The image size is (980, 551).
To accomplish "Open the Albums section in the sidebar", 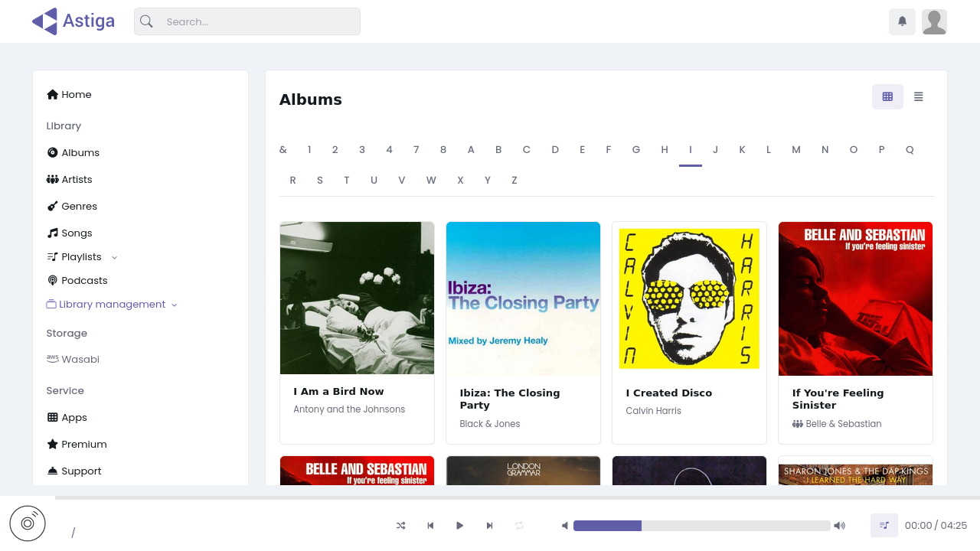I will point(80,152).
